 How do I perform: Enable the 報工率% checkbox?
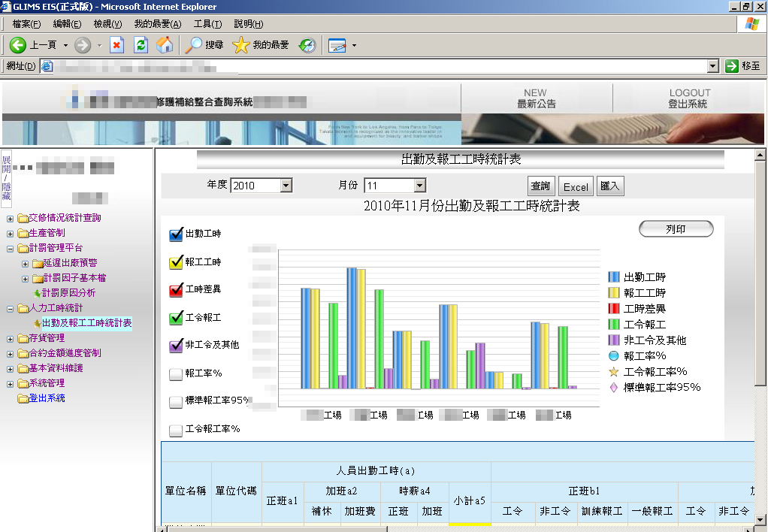point(177,373)
